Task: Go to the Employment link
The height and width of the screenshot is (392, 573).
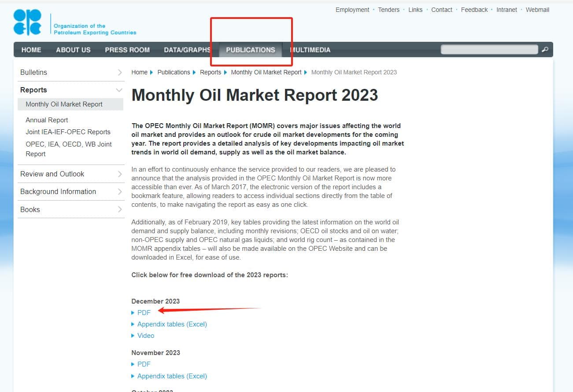Action: (x=352, y=10)
